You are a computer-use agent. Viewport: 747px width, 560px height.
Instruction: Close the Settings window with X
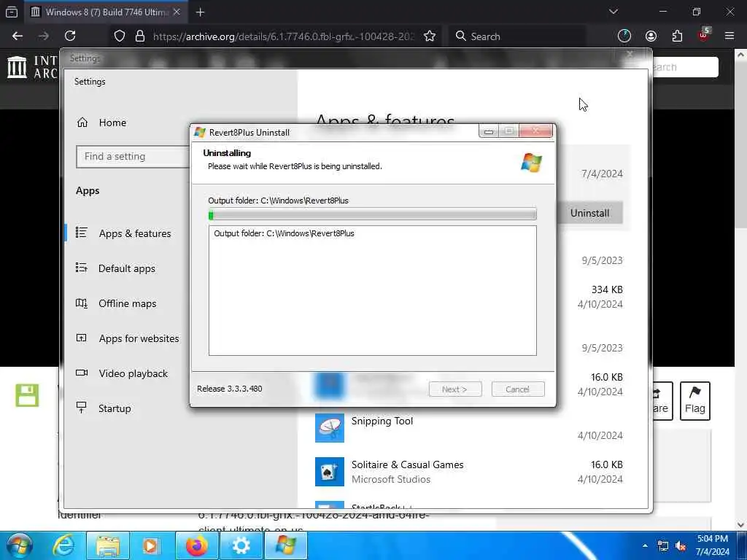(630, 55)
